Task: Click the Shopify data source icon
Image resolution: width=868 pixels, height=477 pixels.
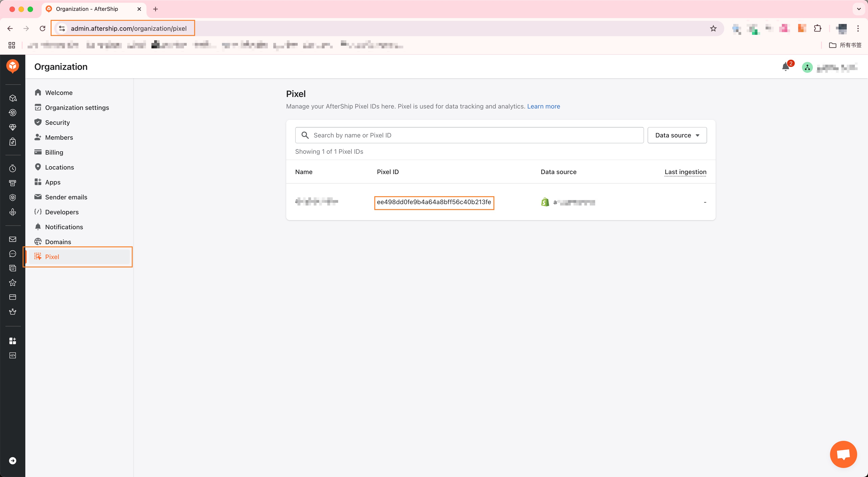Action: [545, 202]
